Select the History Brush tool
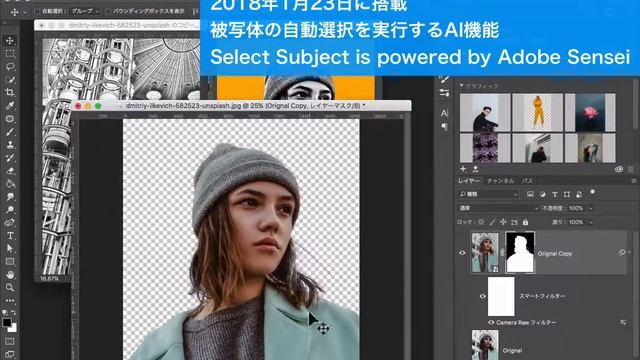The image size is (640, 360). click(x=10, y=158)
